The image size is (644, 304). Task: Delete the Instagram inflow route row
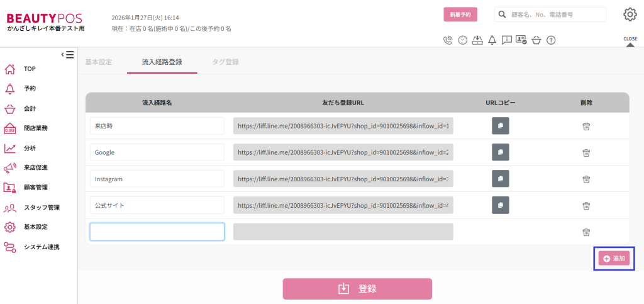click(x=586, y=179)
